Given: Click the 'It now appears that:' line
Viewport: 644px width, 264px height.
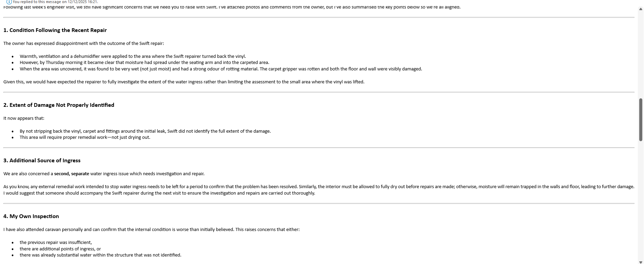Looking at the screenshot, I should tap(24, 118).
